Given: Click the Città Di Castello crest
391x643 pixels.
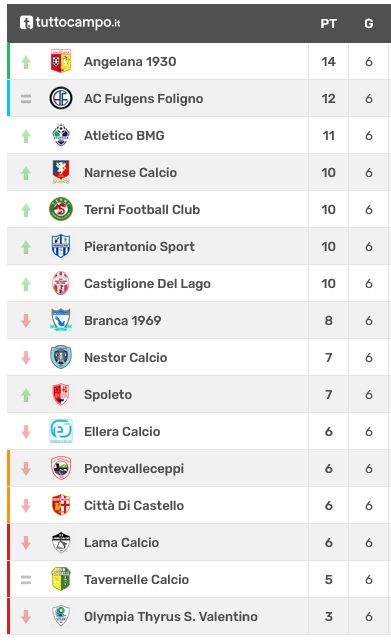Looking at the screenshot, I should point(61,505).
